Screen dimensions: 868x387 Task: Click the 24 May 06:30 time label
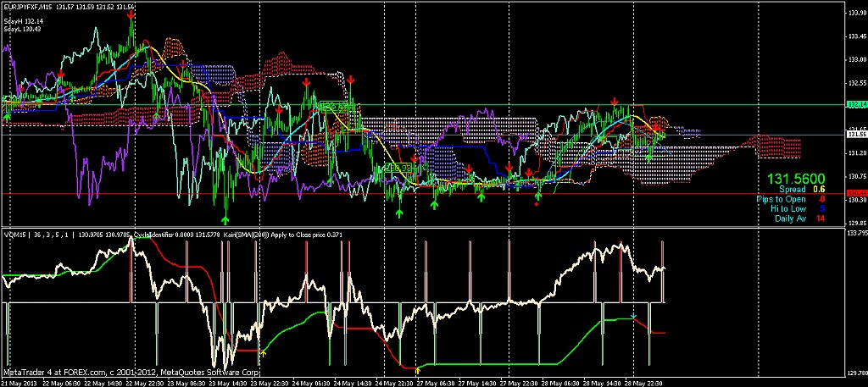(310, 383)
